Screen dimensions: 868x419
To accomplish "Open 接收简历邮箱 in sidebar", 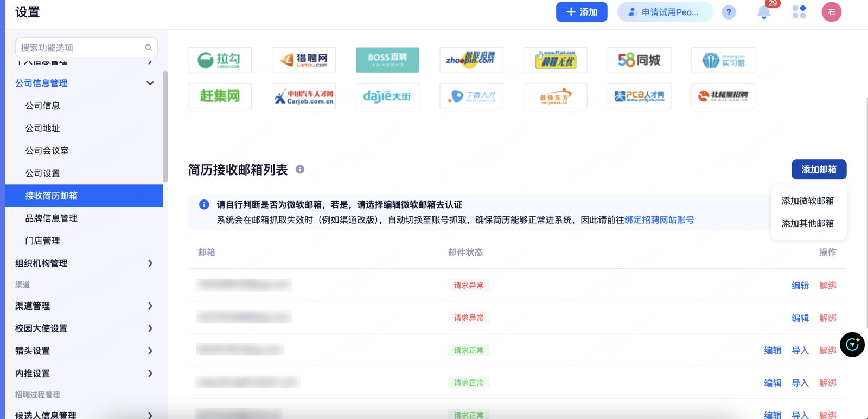I will click(x=84, y=196).
